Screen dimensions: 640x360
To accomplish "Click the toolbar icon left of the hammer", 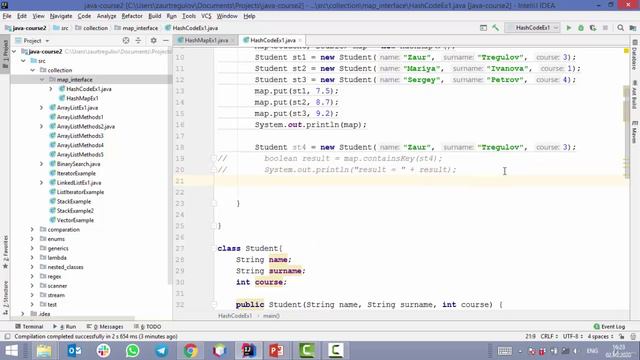I will (x=483, y=28).
